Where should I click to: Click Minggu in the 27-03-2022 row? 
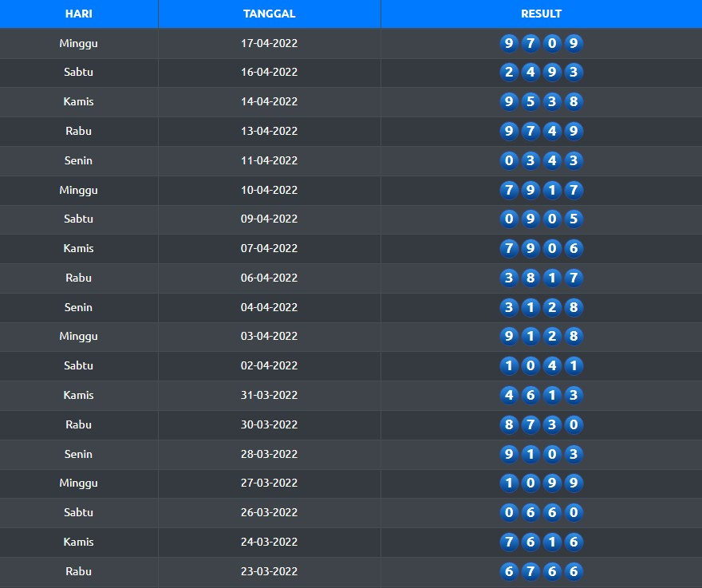pos(79,483)
